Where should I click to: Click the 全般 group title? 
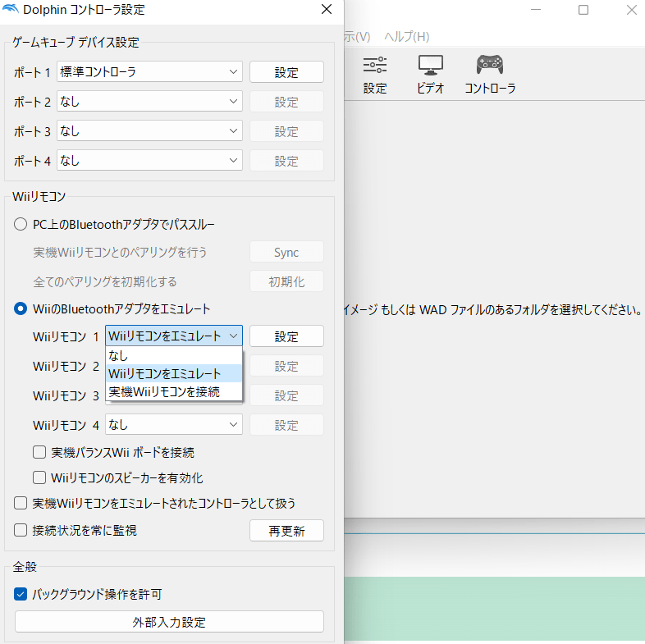point(25,567)
